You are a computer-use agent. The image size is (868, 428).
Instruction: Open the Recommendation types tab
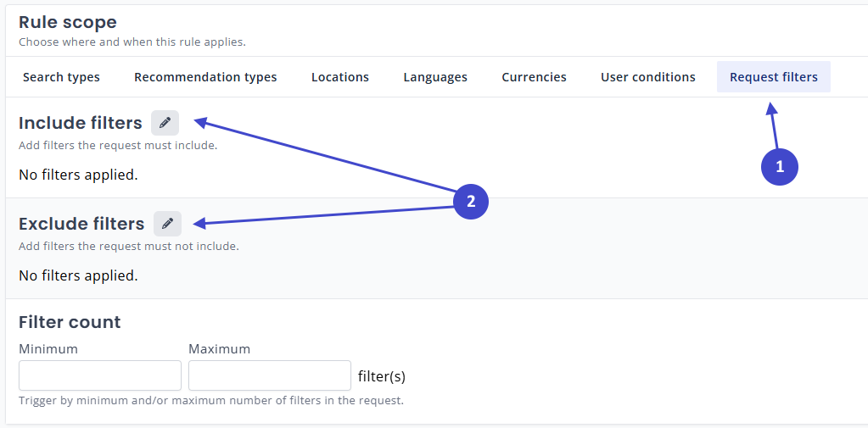tap(205, 77)
